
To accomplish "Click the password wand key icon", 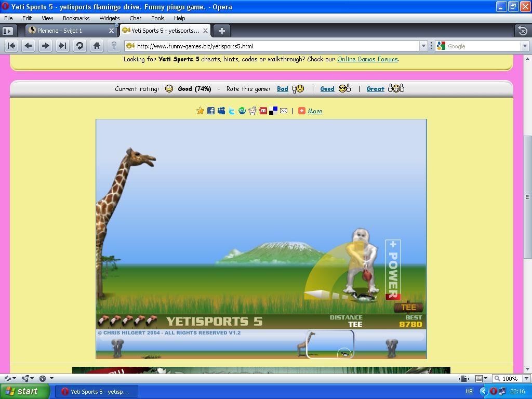I will [114, 46].
